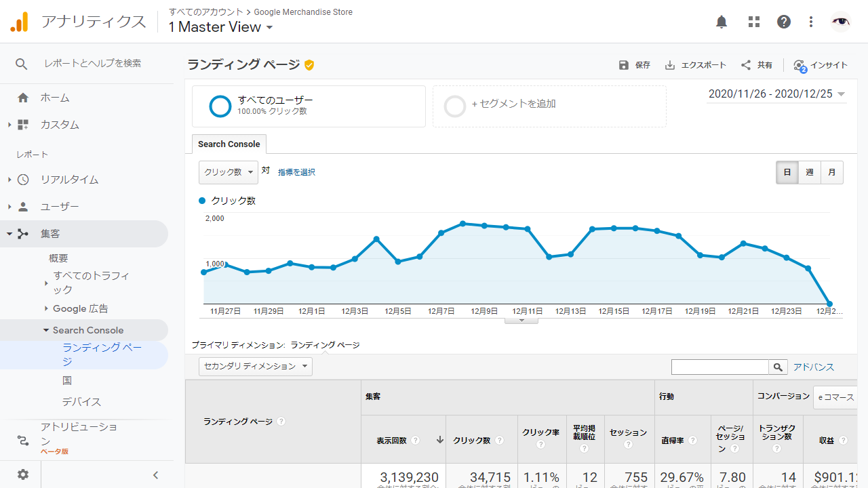Collapse the 集客 section
868x488 pixels.
tap(9, 234)
